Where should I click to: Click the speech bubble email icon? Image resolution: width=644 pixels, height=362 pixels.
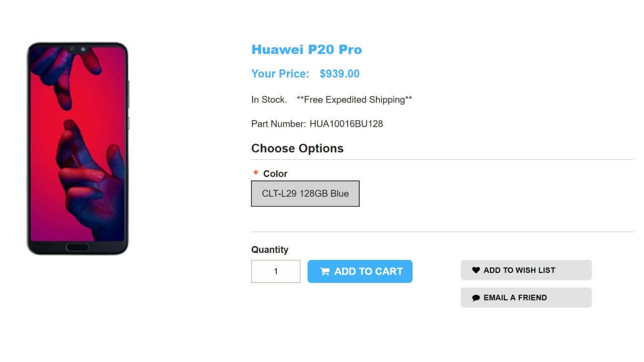click(476, 298)
